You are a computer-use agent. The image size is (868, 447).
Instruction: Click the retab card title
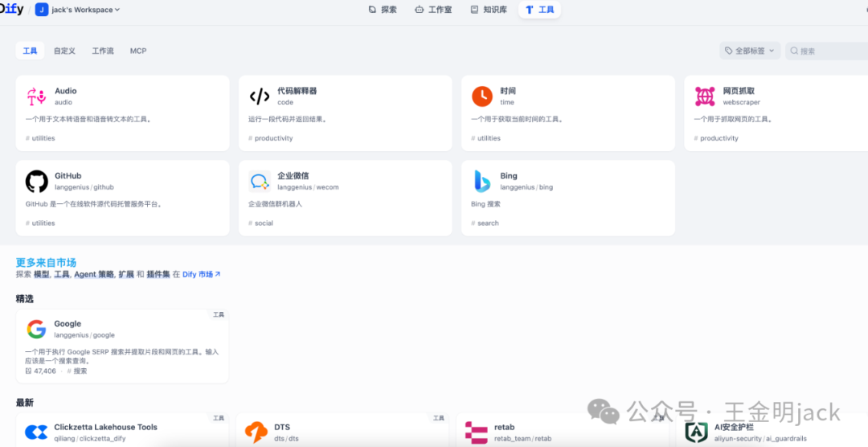pos(504,427)
